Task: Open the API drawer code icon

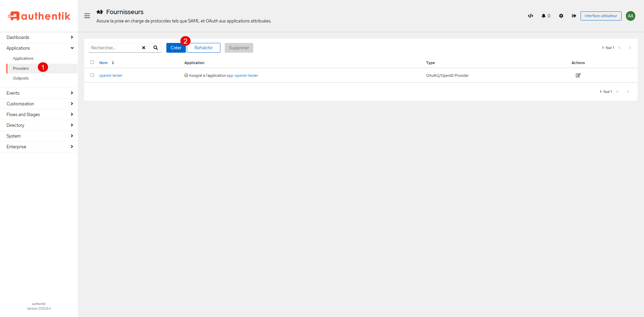Action: click(x=530, y=16)
